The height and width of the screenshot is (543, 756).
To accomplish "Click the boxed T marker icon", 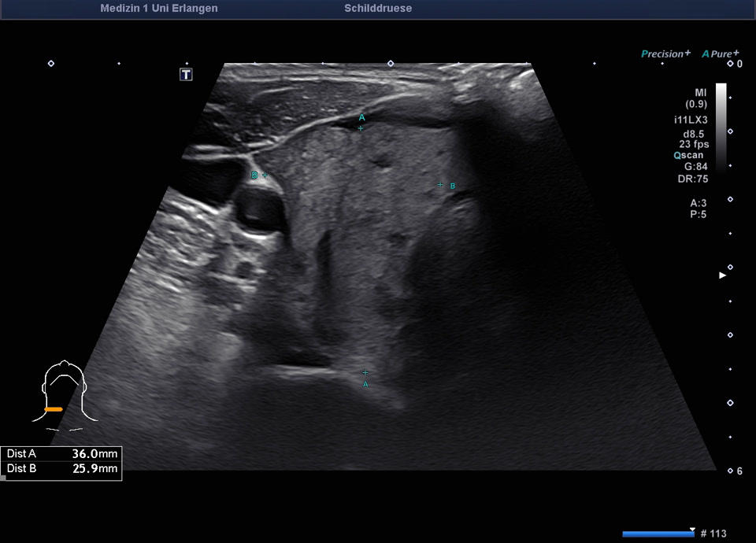I will [x=186, y=75].
